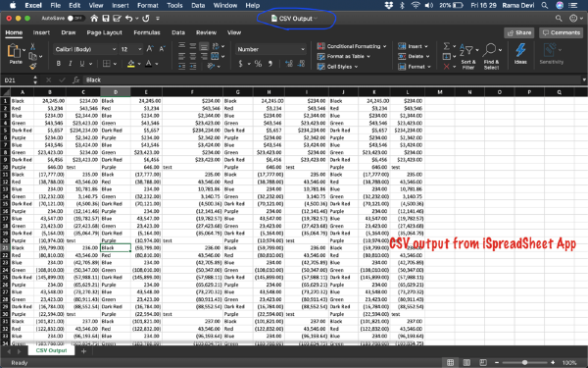Switch to Page Layout view icon
The height and width of the screenshot is (368, 588).
coord(466,362)
